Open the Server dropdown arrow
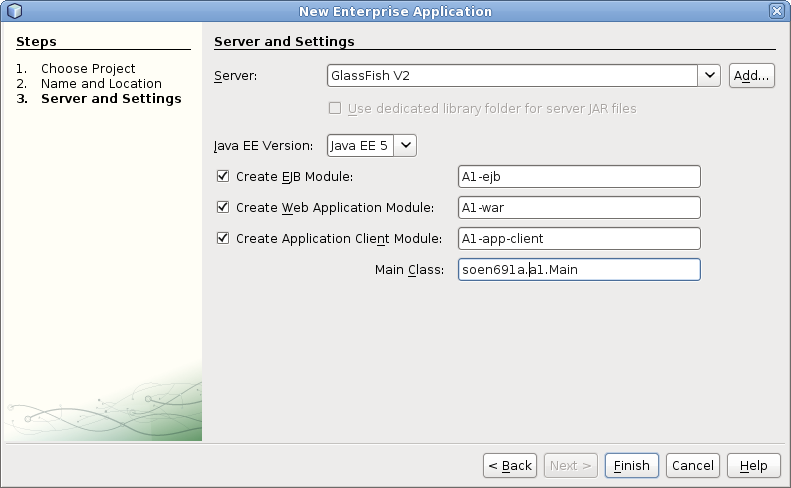 click(710, 76)
